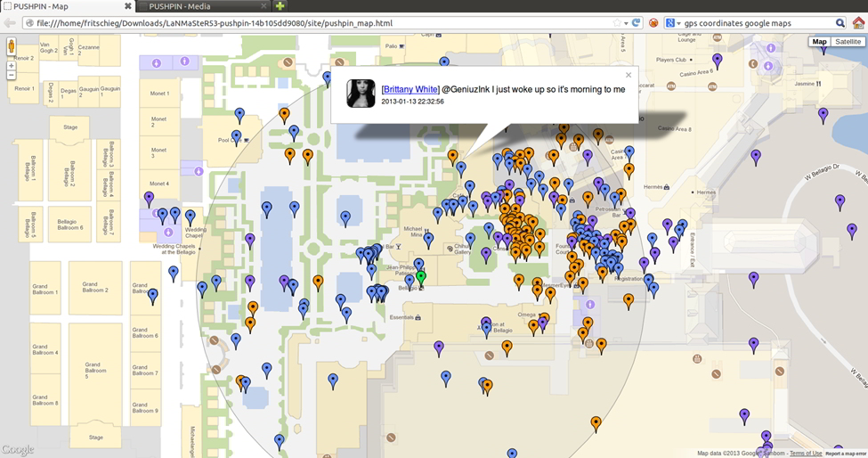Reload the page
The image size is (868, 458).
click(636, 22)
